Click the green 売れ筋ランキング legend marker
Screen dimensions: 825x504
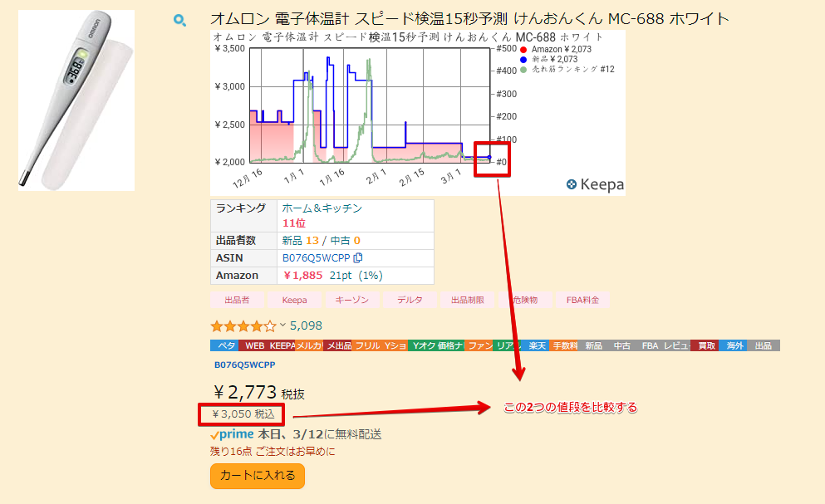point(523,70)
